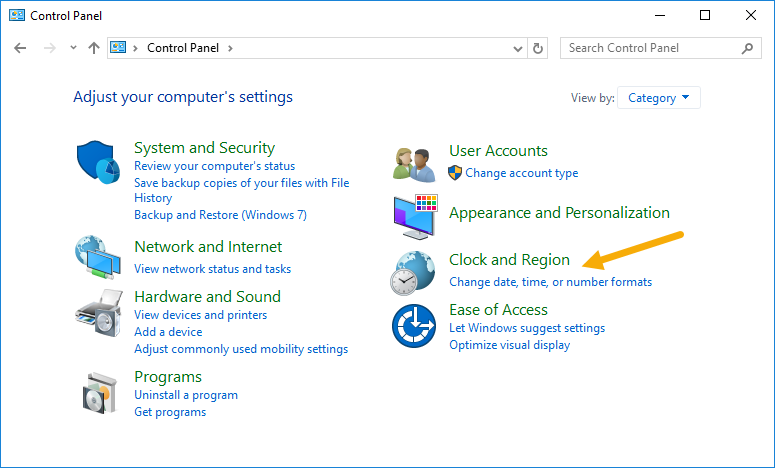Screen dimensions: 775x468
Task: Open the System and Security shield icon
Action: [x=98, y=162]
